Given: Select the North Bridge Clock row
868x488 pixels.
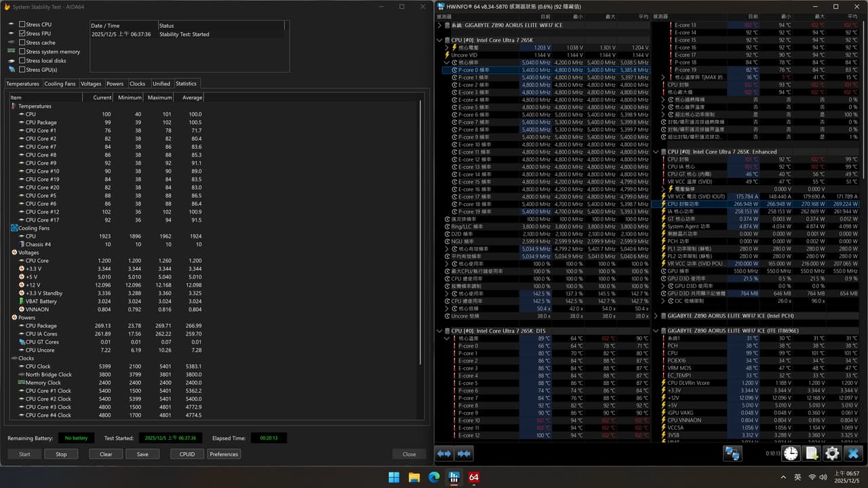Looking at the screenshot, I should coord(106,375).
